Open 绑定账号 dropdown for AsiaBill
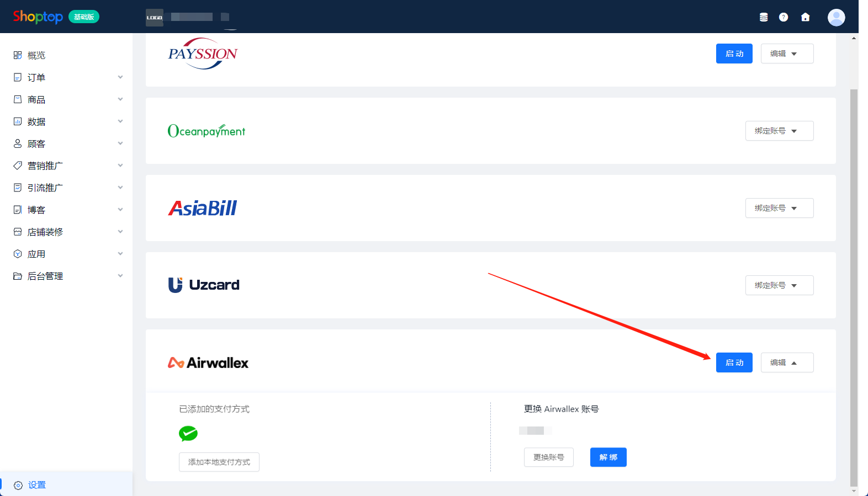Screen dimensions: 868x496 pyautogui.click(x=779, y=208)
